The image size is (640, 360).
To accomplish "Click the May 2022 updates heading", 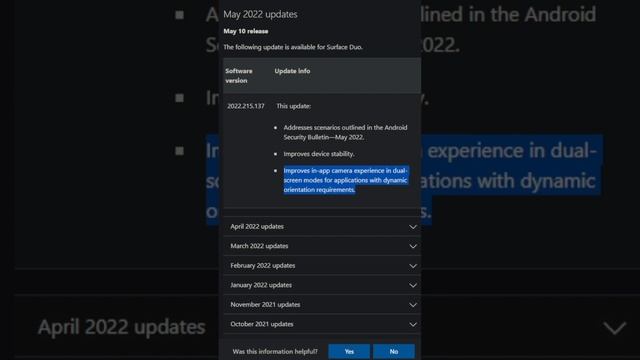I will click(260, 14).
